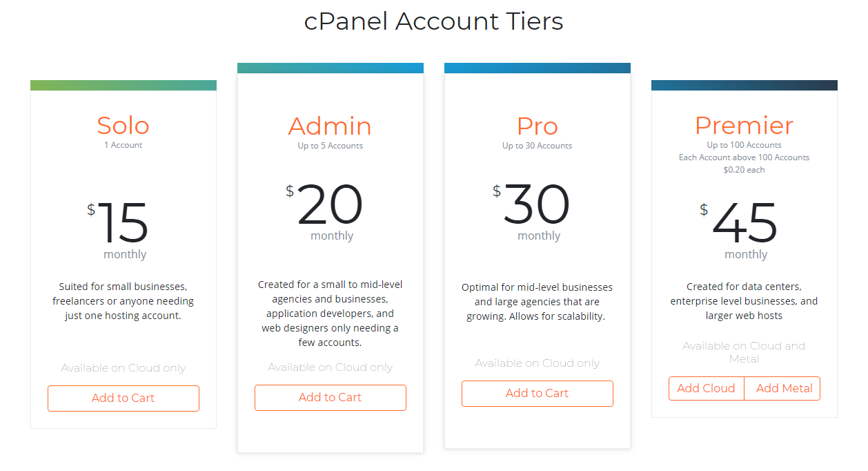Click the dark blue bar atop the Premier card
868x471 pixels.
(744, 85)
